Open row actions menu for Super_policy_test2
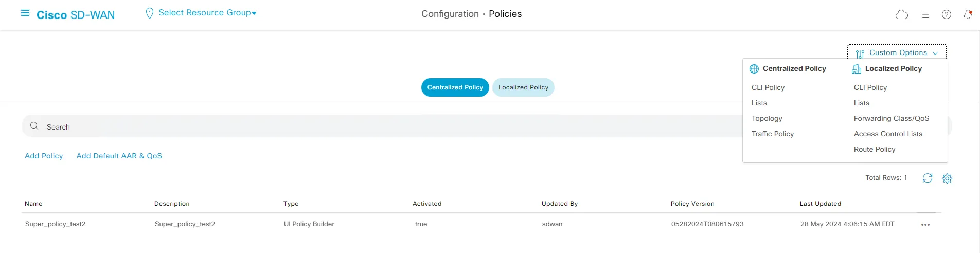This screenshot has width=980, height=253. click(x=925, y=225)
